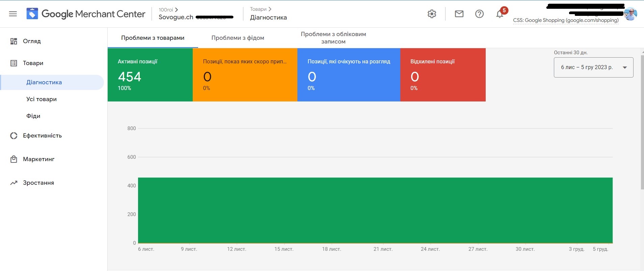This screenshot has height=271, width=644.
Task: Open Фіди in the sidebar
Action: pos(33,116)
